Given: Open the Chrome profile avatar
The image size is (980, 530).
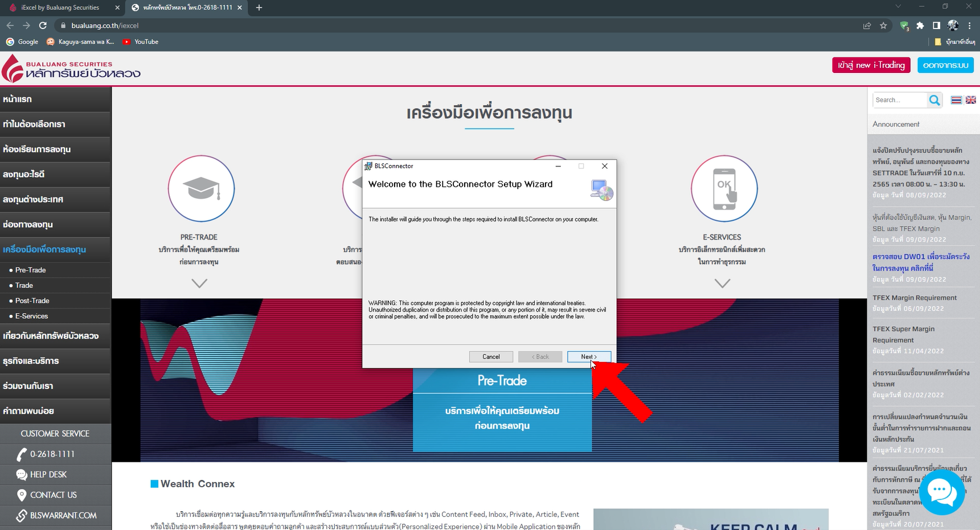Looking at the screenshot, I should pyautogui.click(x=953, y=26).
